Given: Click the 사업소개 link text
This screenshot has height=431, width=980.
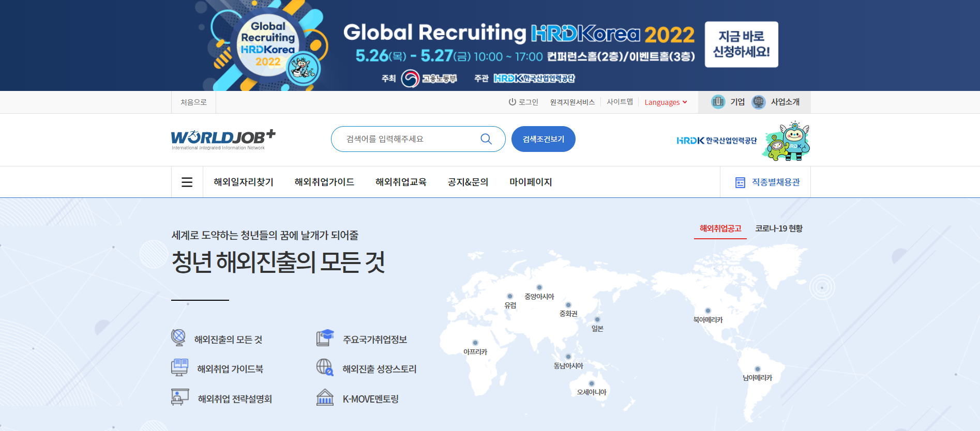Looking at the screenshot, I should (x=785, y=102).
